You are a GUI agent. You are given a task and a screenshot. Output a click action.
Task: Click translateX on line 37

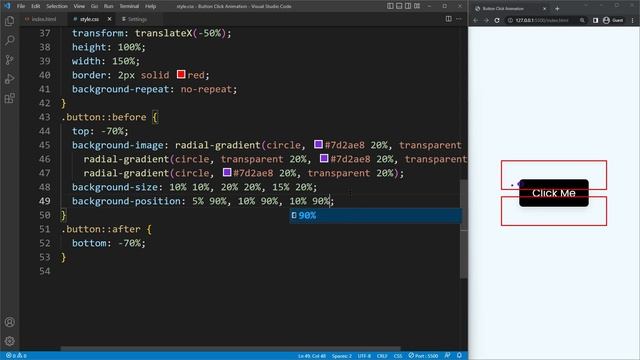[163, 33]
